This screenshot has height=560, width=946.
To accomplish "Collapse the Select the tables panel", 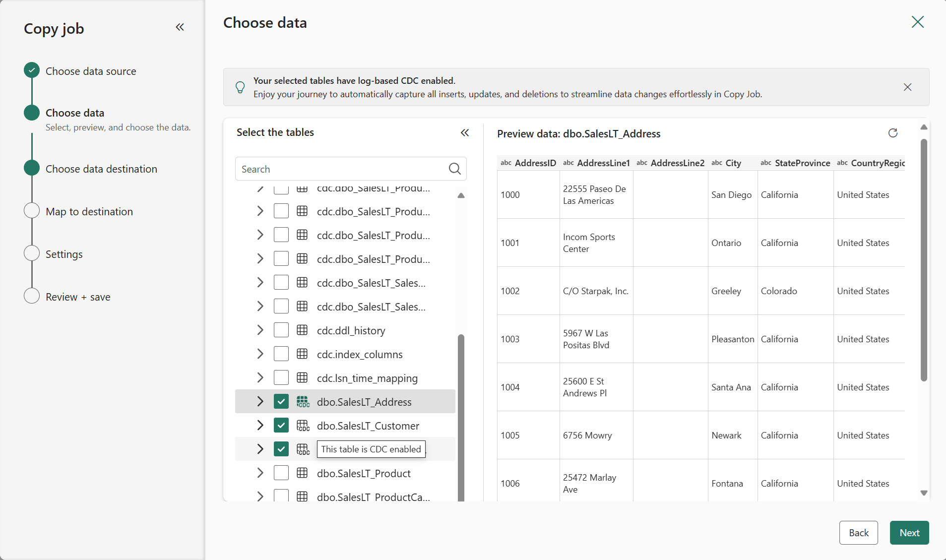I will 465,133.
